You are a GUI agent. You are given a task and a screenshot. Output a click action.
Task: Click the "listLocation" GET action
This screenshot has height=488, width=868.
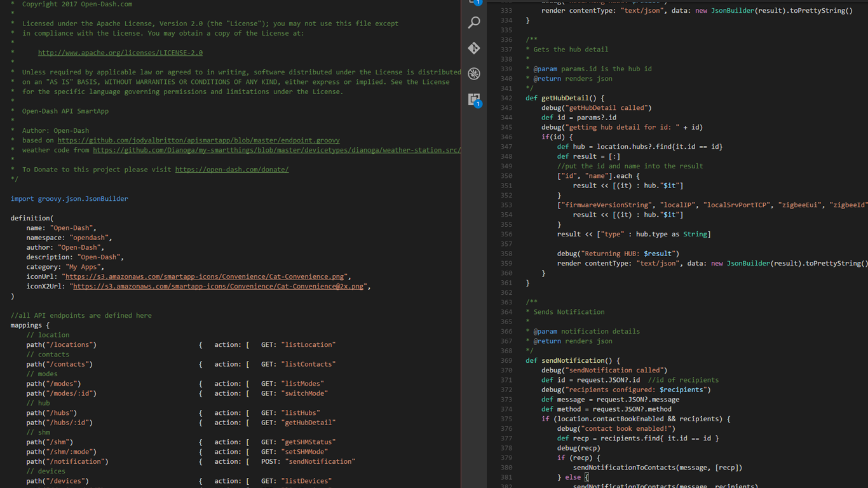point(308,345)
